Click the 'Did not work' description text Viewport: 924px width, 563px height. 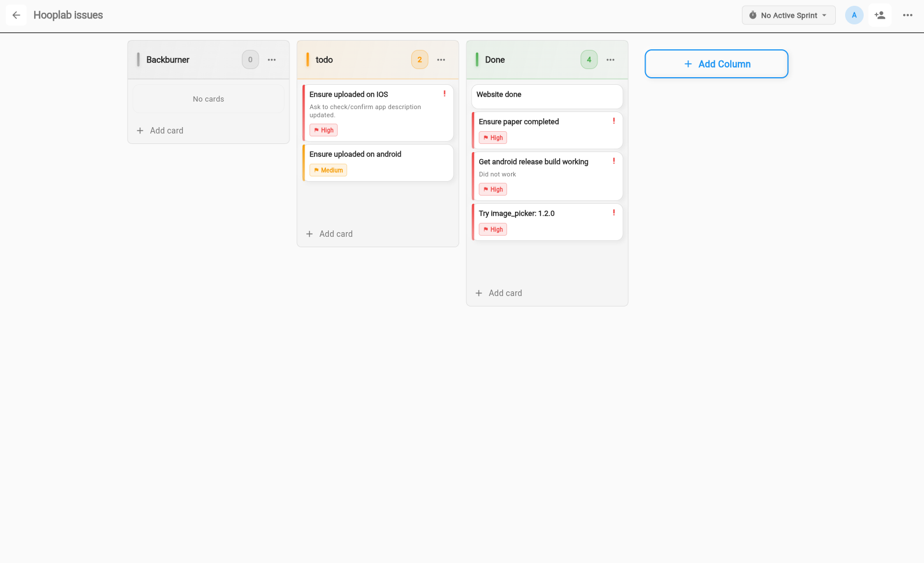point(497,174)
